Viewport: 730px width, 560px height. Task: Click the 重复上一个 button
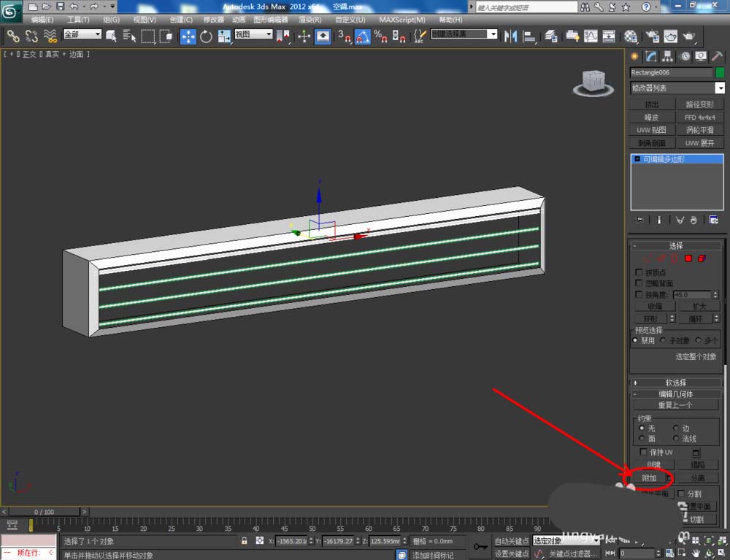pyautogui.click(x=675, y=405)
